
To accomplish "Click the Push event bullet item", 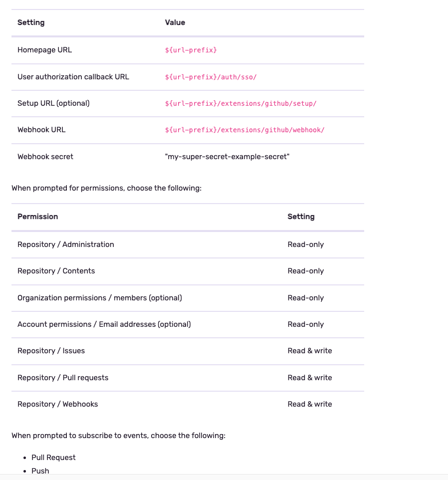I will click(40, 471).
